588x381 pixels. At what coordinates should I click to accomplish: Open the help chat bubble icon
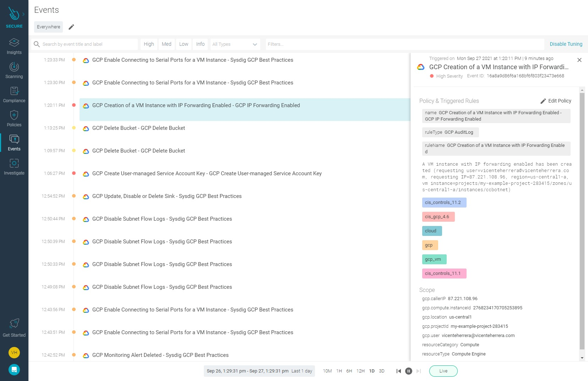point(14,370)
